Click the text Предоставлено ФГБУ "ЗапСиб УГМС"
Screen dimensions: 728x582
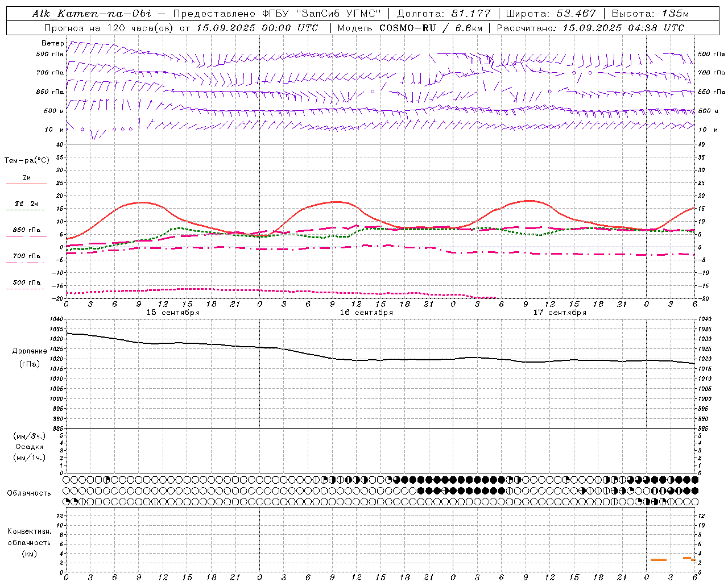277,14
